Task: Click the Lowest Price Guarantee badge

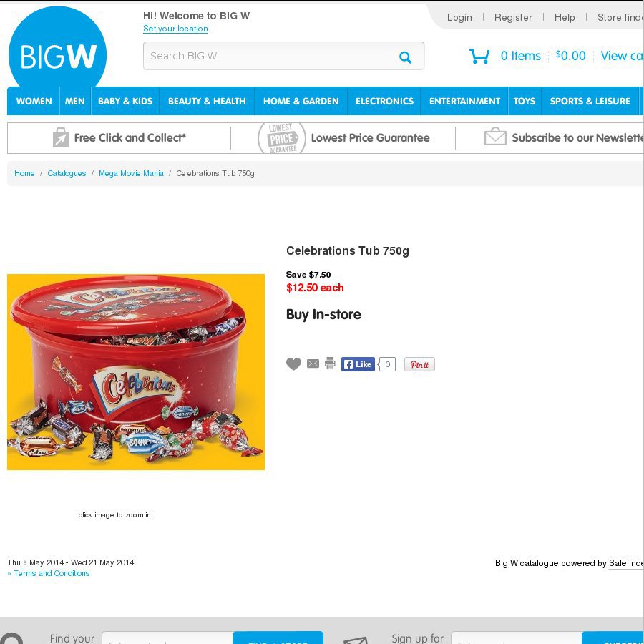Action: (282, 138)
